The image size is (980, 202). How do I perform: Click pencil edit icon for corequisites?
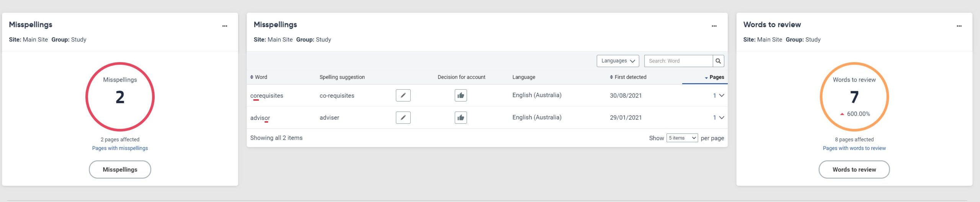(403, 95)
